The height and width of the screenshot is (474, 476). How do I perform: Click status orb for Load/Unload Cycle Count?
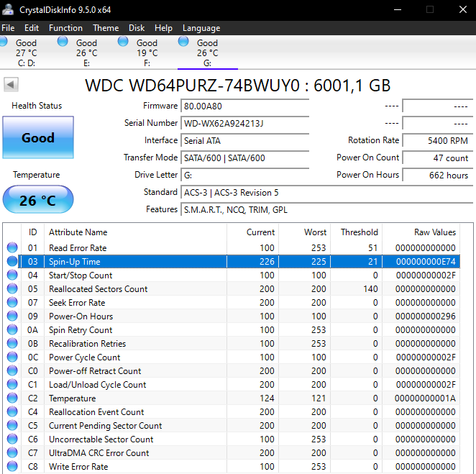click(12, 384)
